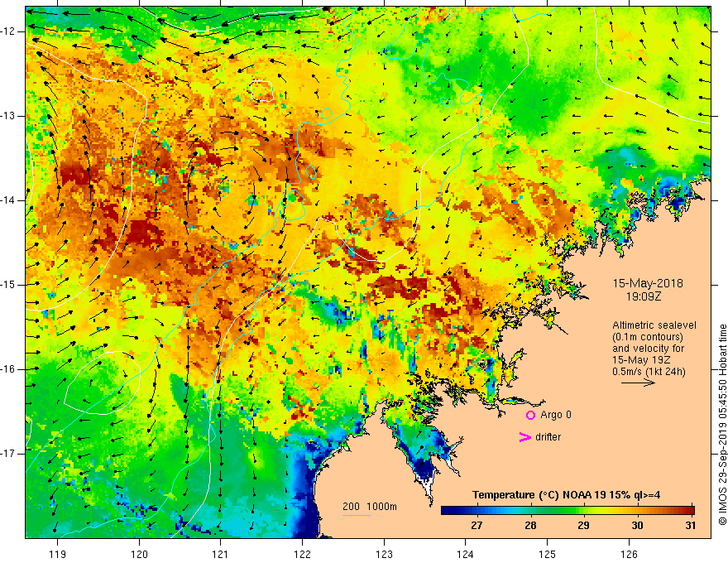728x563 pixels.
Task: Click the Temperature NOAA 19 title text
Action: pyautogui.click(x=566, y=495)
